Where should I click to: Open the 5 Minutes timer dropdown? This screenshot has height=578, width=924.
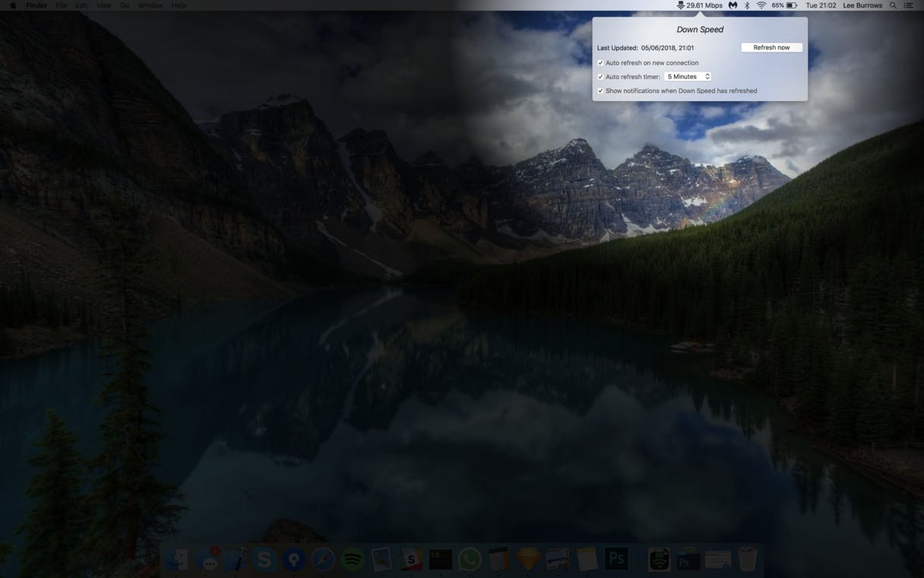688,77
